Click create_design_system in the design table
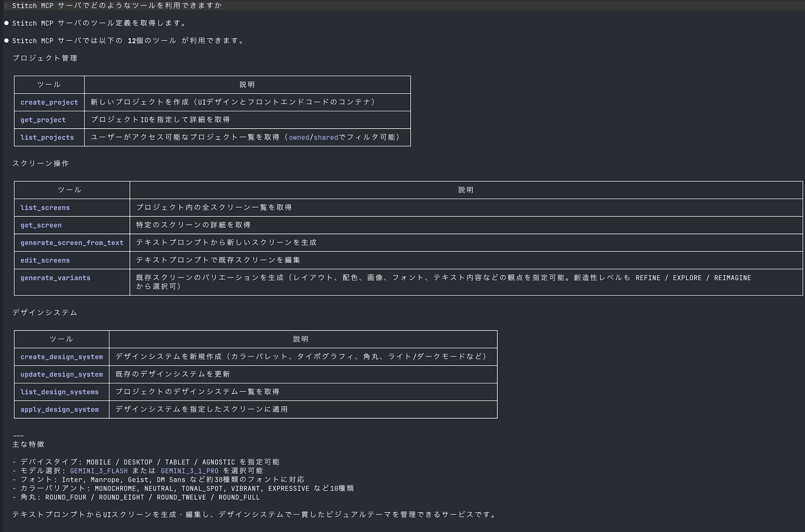The image size is (805, 532). point(62,357)
